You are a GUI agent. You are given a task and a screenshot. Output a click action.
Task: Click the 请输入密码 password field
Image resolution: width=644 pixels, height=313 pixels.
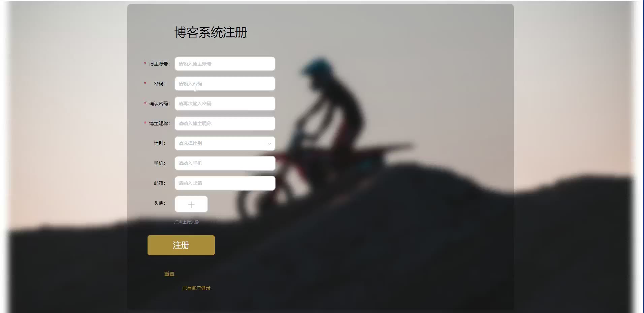coord(225,84)
